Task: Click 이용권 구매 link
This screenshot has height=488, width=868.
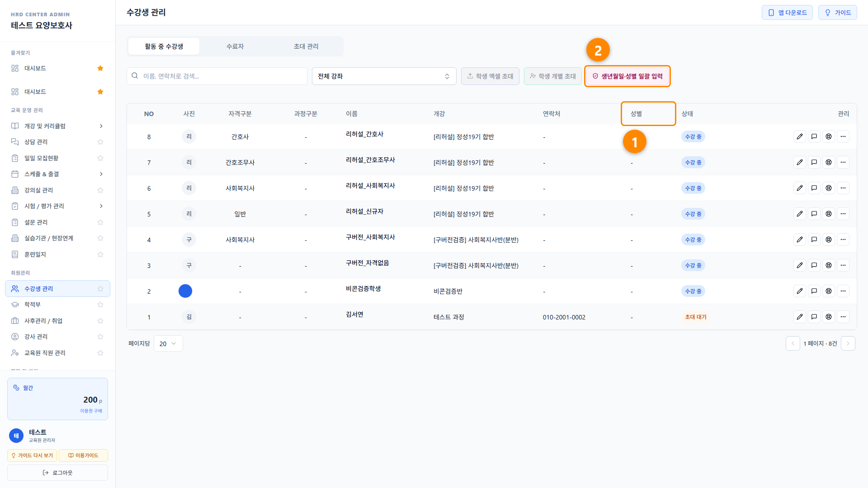Action: pos(91,411)
